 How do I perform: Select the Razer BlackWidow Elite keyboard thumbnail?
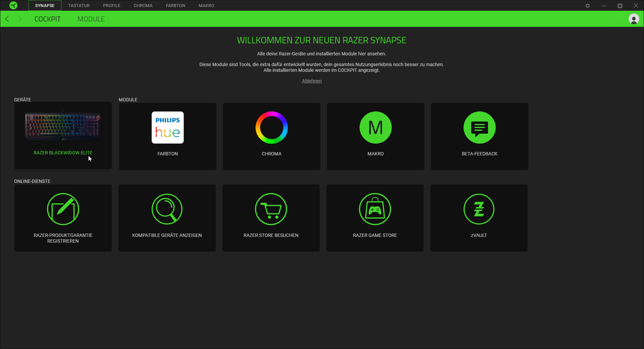click(x=63, y=127)
